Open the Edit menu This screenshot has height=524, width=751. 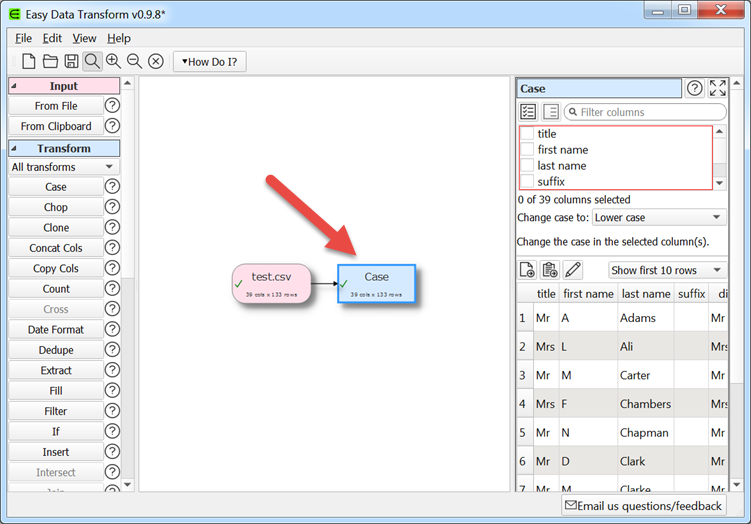[52, 38]
